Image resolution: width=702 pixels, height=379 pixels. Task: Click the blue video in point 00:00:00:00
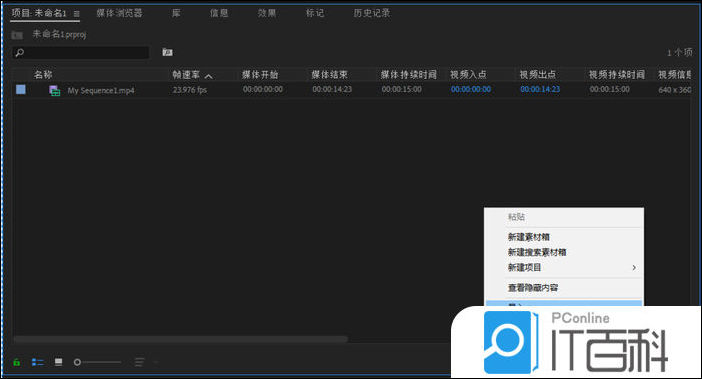(471, 89)
